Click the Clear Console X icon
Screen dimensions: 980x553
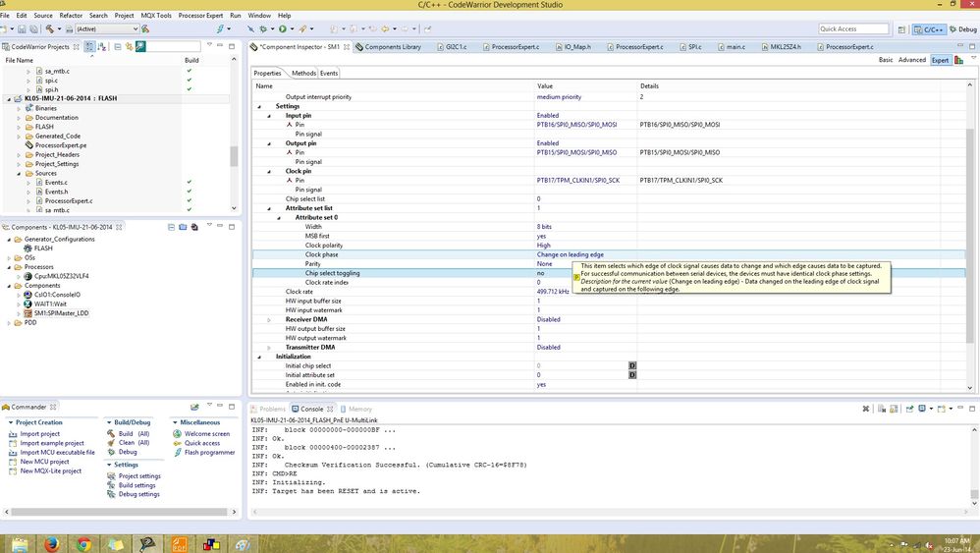tap(866, 409)
